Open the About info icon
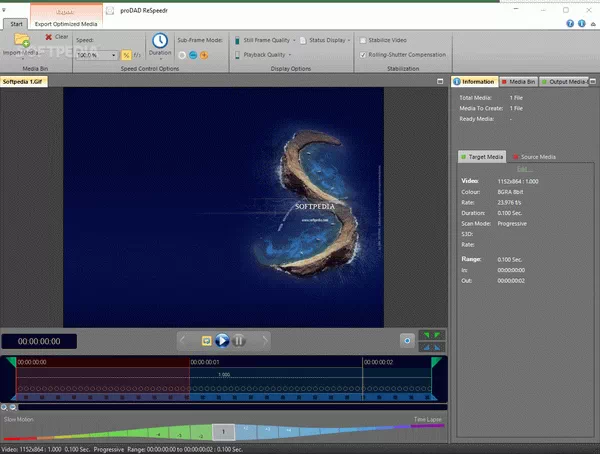The height and width of the screenshot is (454, 600). pos(582,23)
